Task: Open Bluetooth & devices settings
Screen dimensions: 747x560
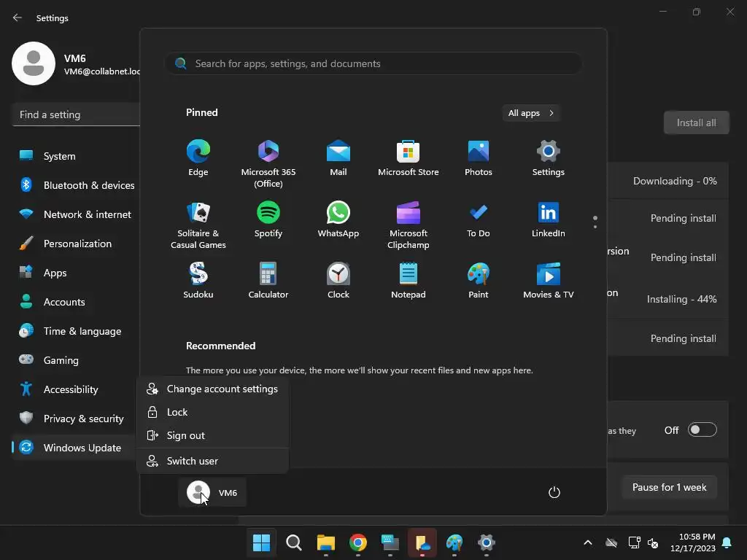Action: 76,185
